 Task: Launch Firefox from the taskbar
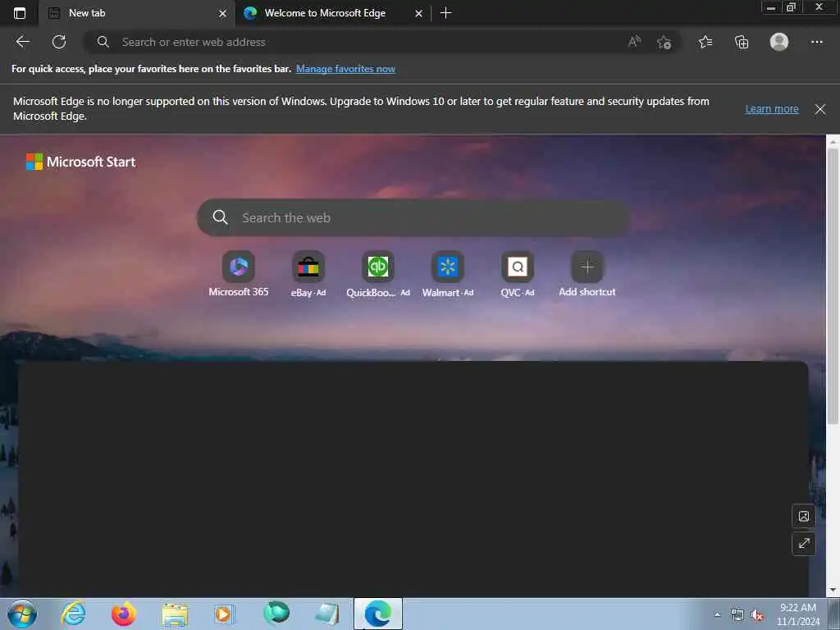pos(124,614)
